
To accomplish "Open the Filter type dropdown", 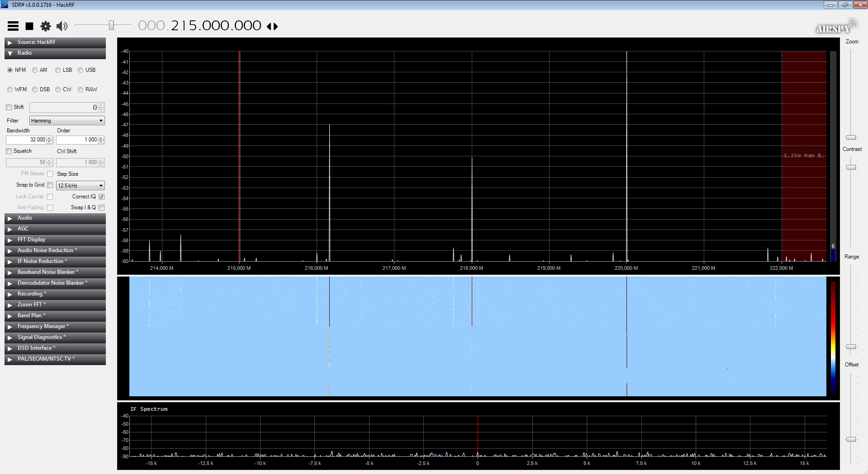I will (67, 121).
